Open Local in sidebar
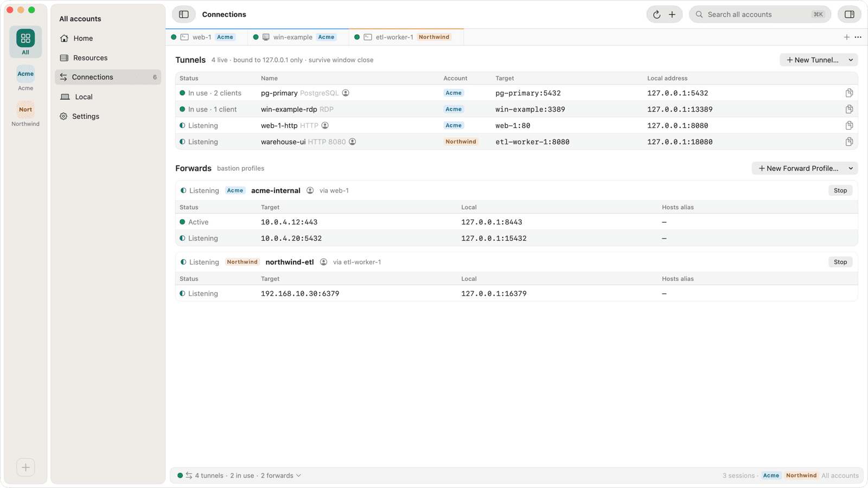The width and height of the screenshot is (868, 488). (108, 97)
